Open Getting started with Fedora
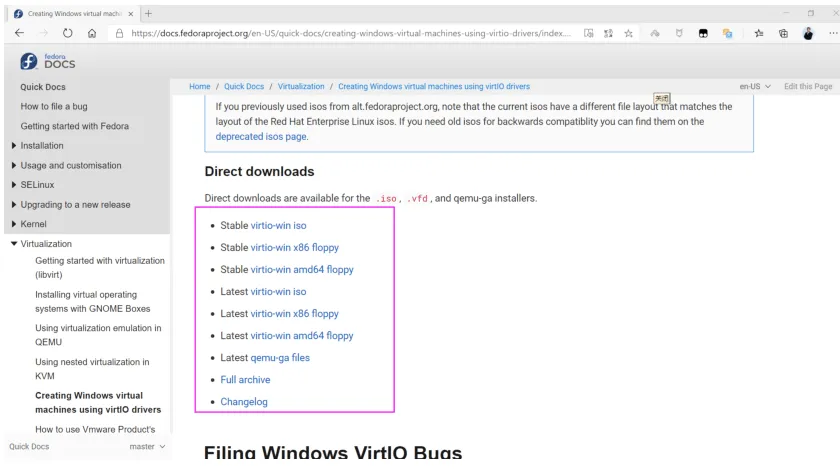 [x=74, y=126]
